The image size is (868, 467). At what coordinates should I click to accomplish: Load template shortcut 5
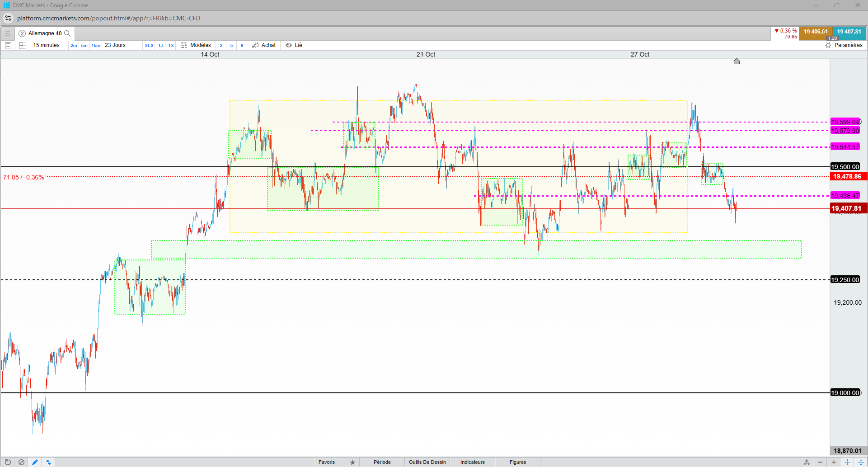pos(231,46)
